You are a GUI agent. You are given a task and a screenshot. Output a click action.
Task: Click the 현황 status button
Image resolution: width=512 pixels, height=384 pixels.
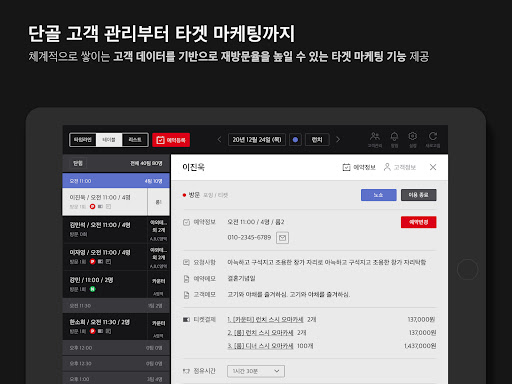[78, 163]
